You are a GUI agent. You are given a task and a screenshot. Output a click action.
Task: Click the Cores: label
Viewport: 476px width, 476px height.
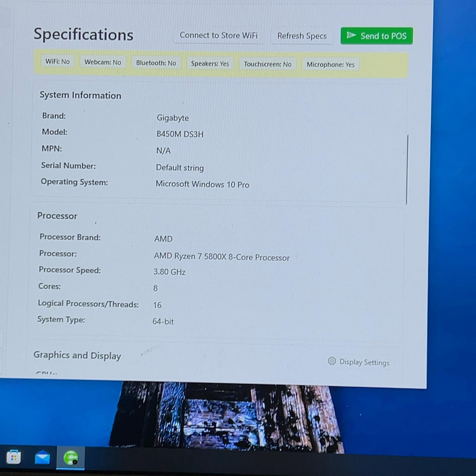click(x=50, y=286)
